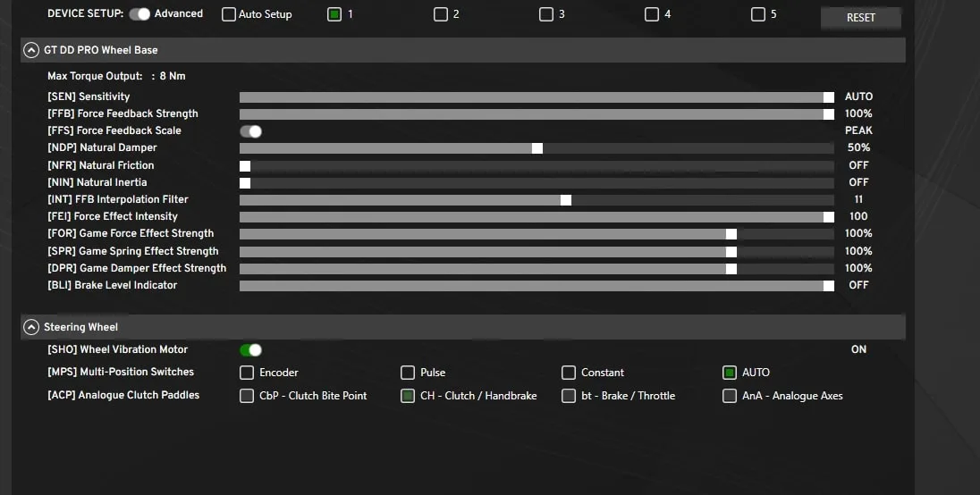Viewport: 980px width, 495px height.
Task: Click the Wheel Vibration Motor ON value
Action: coord(858,349)
